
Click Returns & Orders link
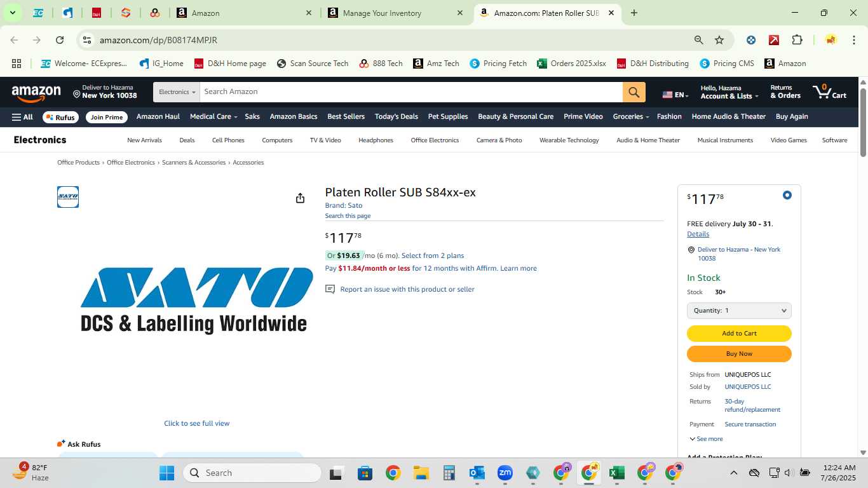coord(785,92)
